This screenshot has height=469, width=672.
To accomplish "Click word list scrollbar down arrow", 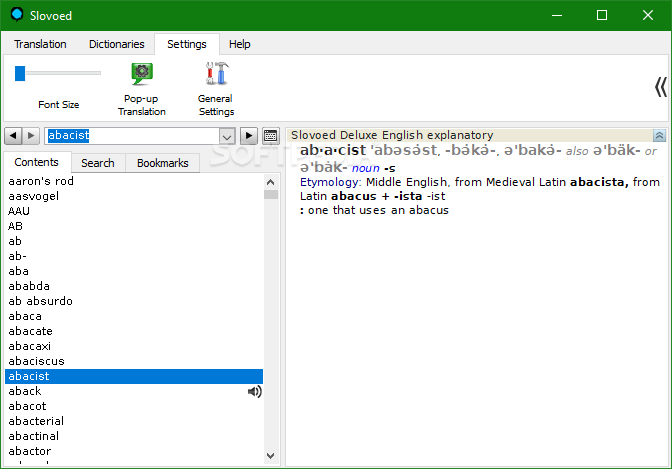I will pyautogui.click(x=270, y=456).
